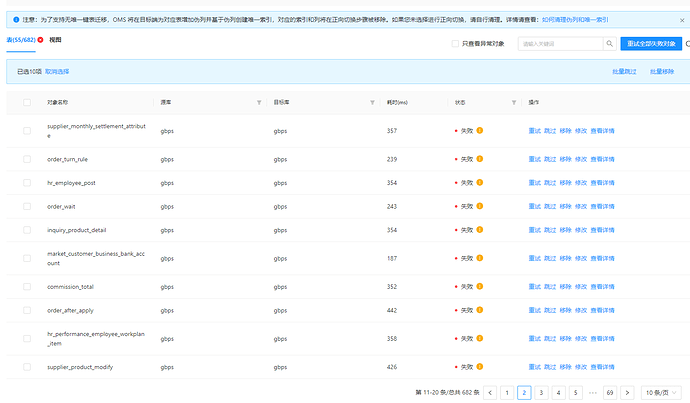This screenshot has height=403, width=690.
Task: Click 重试 for order_turn_rule
Action: click(x=534, y=159)
